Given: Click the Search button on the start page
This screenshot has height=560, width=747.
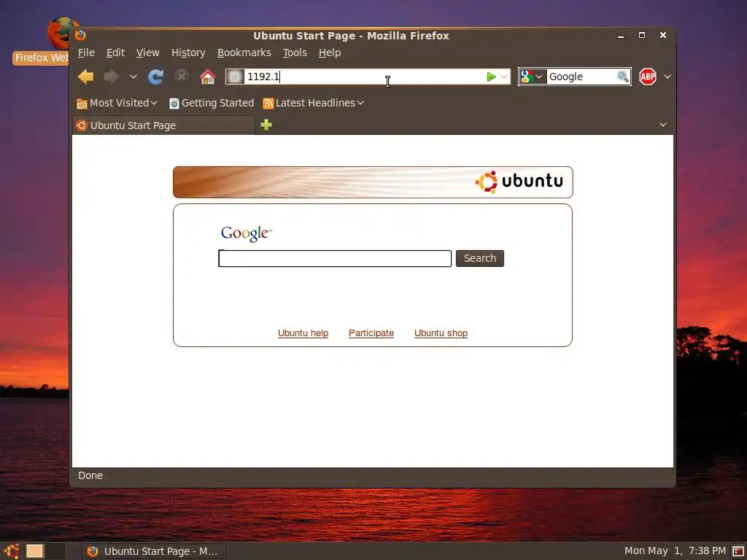Looking at the screenshot, I should [x=480, y=258].
